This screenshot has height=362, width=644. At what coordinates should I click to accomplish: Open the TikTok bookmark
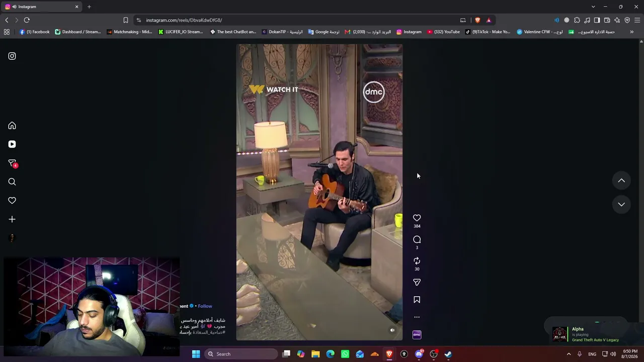pos(488,32)
